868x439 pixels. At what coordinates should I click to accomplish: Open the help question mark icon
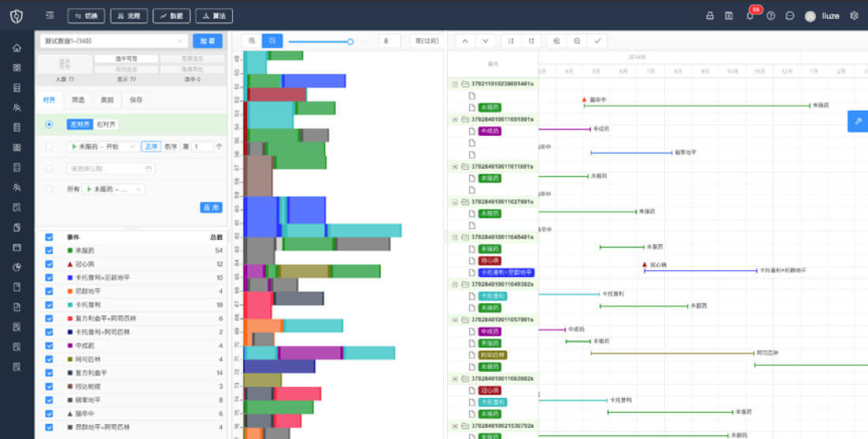click(x=771, y=16)
